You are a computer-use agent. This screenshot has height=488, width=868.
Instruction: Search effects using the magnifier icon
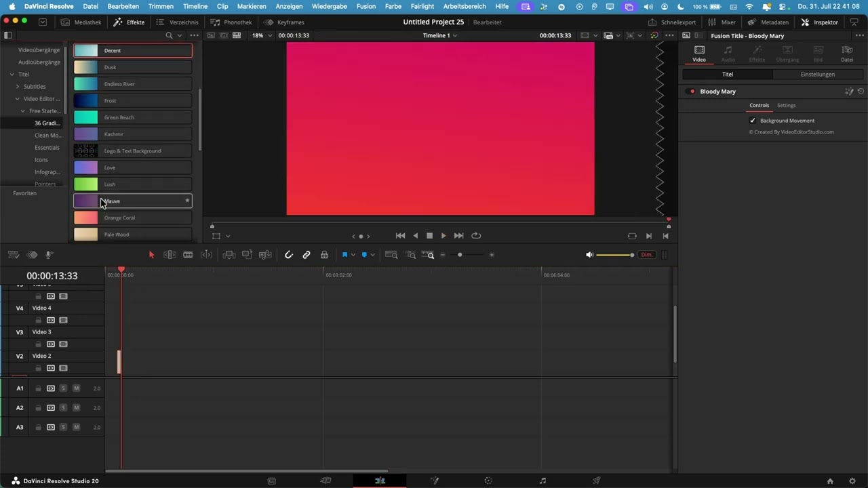coord(169,35)
